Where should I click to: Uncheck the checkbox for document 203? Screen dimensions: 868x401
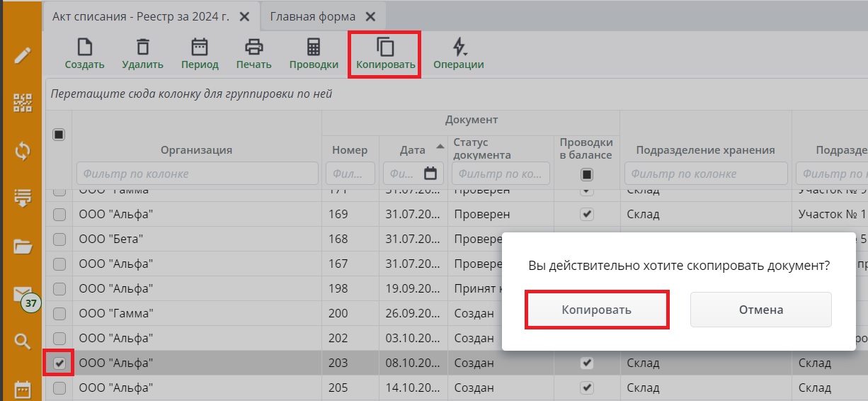tap(59, 363)
